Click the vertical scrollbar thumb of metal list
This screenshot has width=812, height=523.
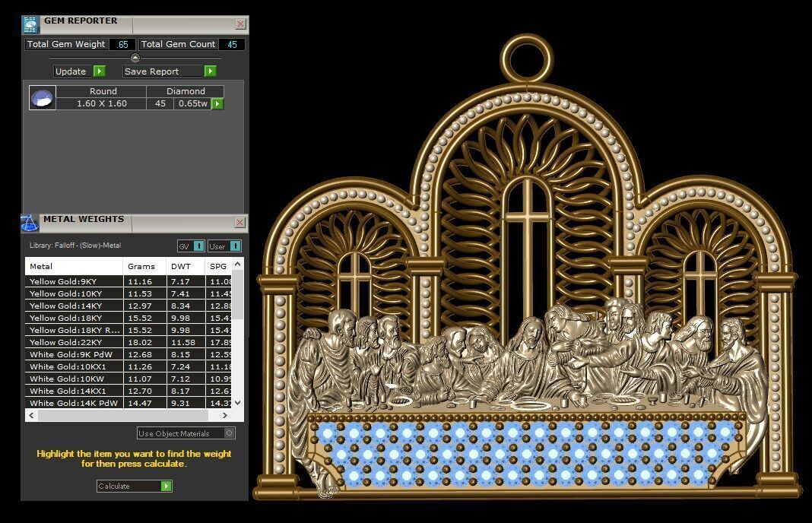tap(238, 294)
